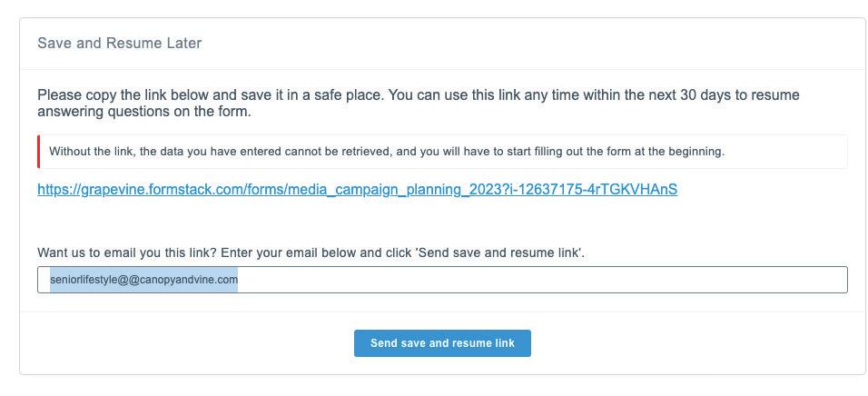Place cursor in empty area of email box

[545, 280]
